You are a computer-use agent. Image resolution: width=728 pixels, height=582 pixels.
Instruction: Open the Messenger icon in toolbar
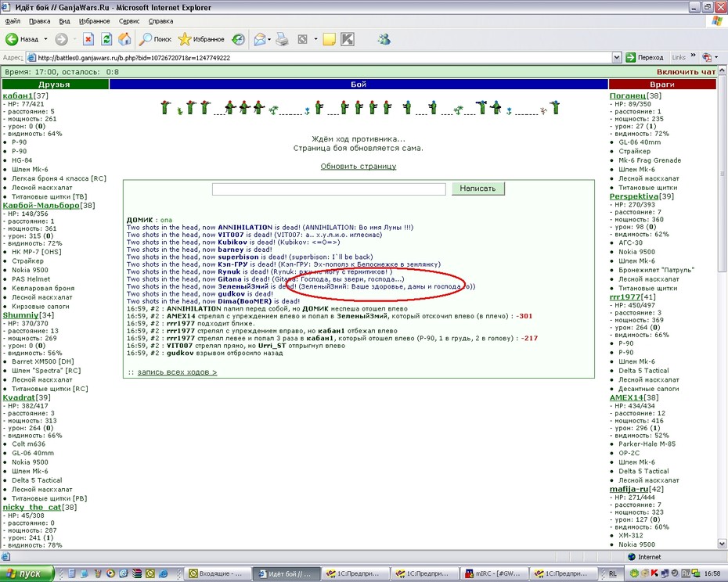384,39
